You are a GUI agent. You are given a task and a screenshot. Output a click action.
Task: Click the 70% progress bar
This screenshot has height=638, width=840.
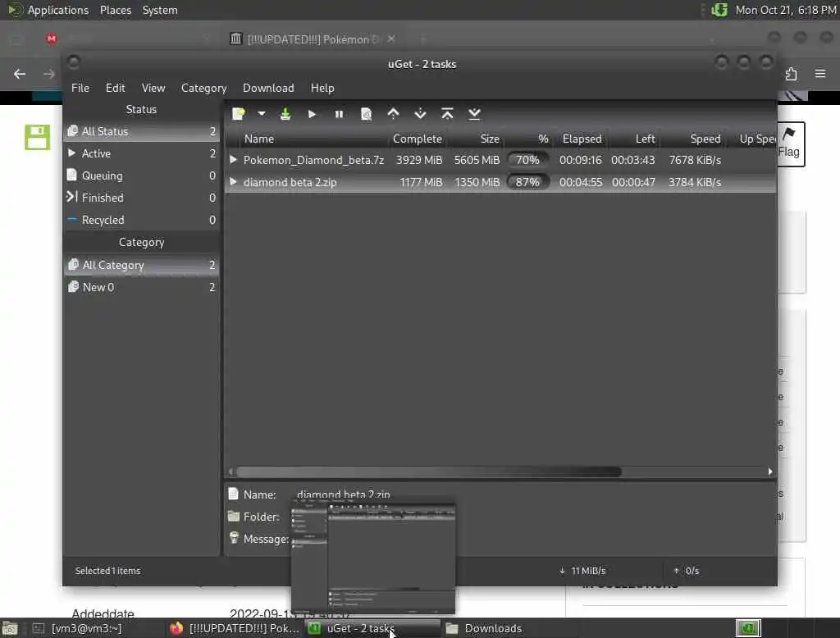point(527,160)
